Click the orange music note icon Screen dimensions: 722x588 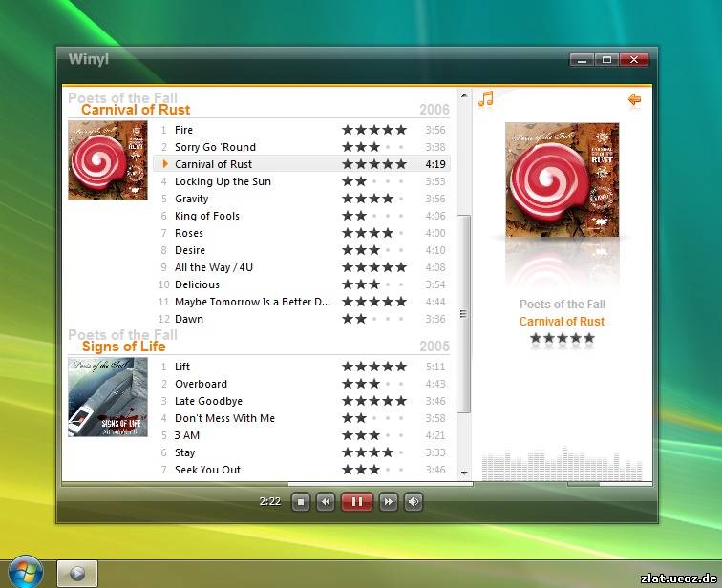pyautogui.click(x=486, y=99)
